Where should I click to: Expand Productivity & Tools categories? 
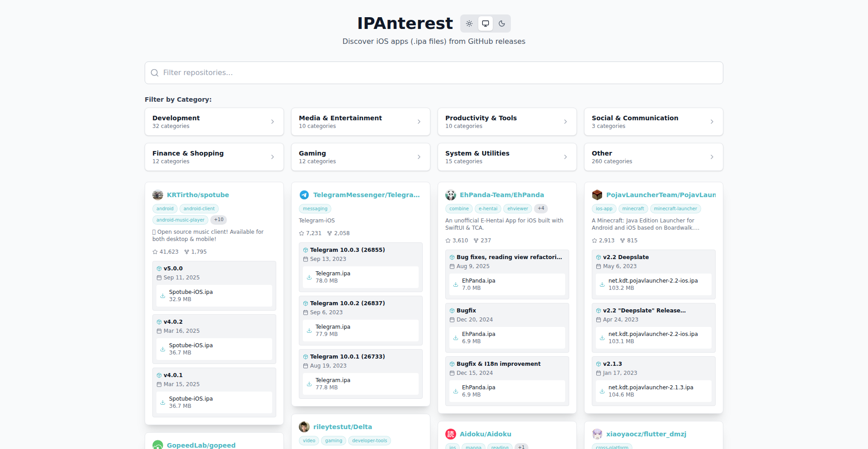507,122
